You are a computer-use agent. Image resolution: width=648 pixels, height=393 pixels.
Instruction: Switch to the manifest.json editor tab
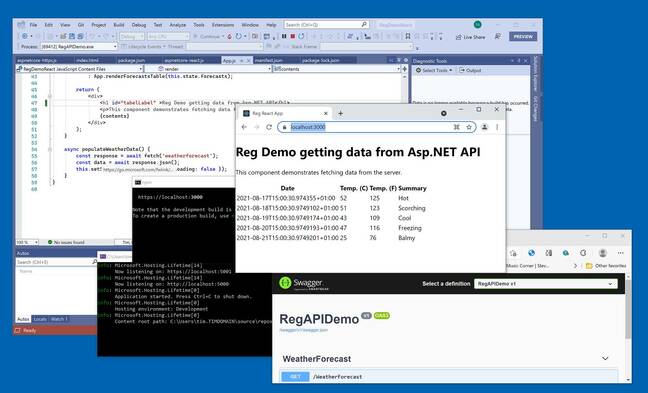[269, 61]
